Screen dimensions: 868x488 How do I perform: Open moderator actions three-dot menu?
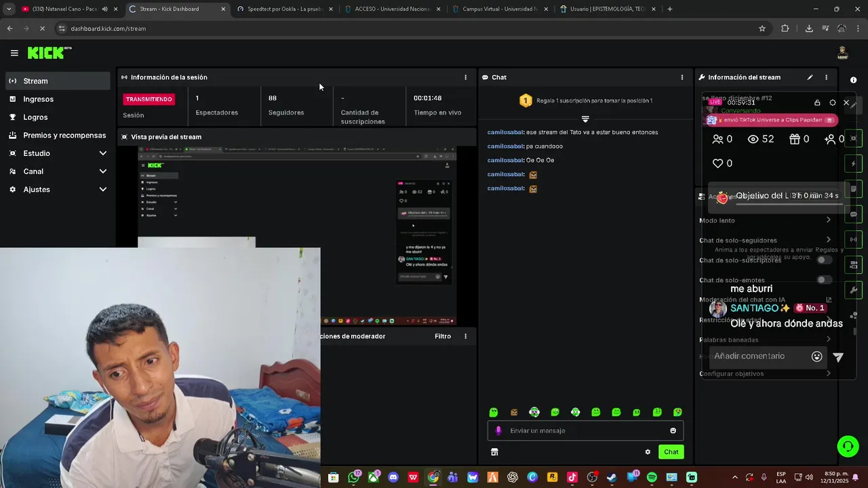tap(465, 336)
